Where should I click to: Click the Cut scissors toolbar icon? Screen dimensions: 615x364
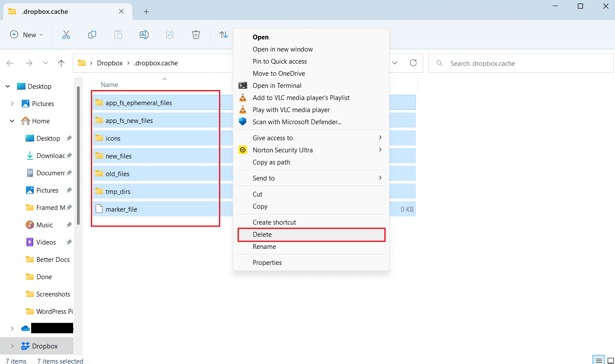coord(66,35)
